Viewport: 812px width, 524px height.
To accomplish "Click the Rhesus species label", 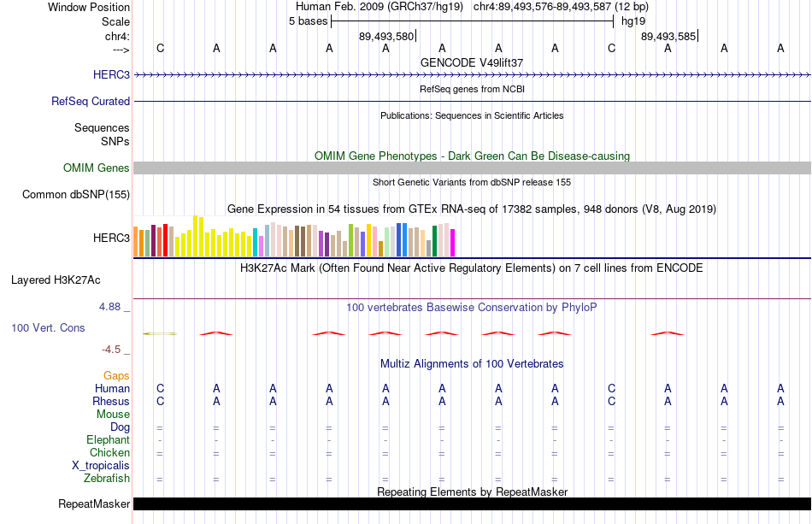I will pos(111,401).
